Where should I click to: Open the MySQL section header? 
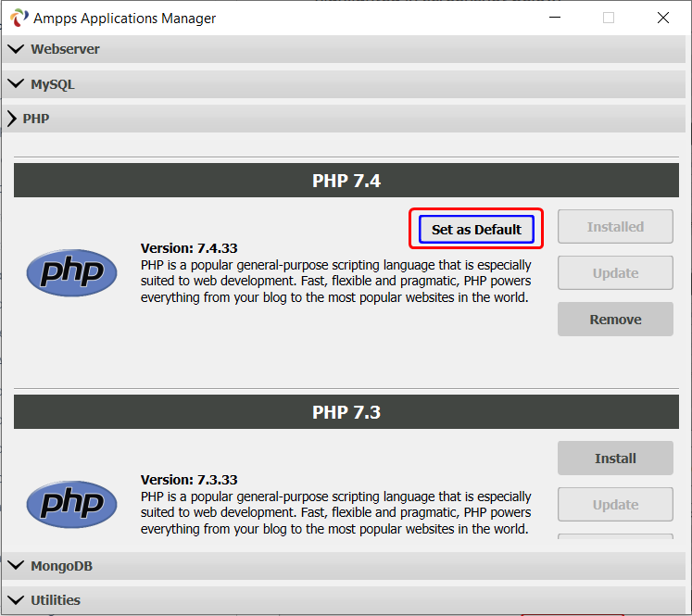click(344, 84)
